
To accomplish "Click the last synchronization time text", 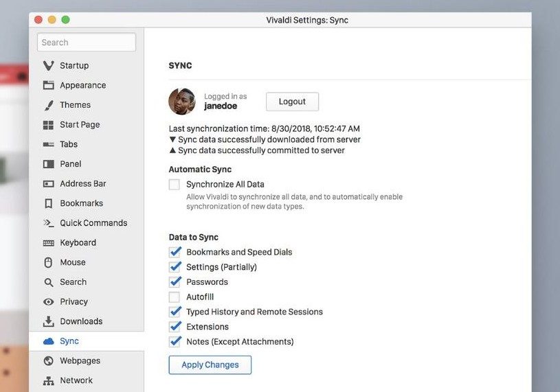I will click(265, 128).
